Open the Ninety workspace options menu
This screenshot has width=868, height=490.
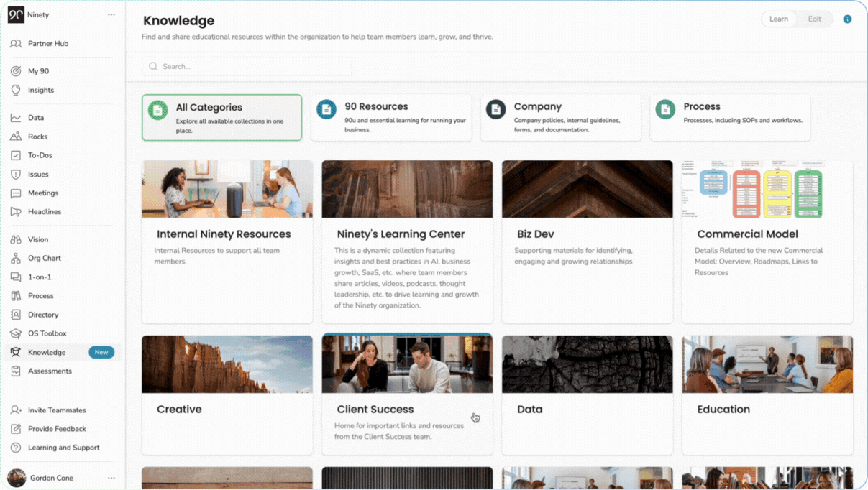point(111,14)
